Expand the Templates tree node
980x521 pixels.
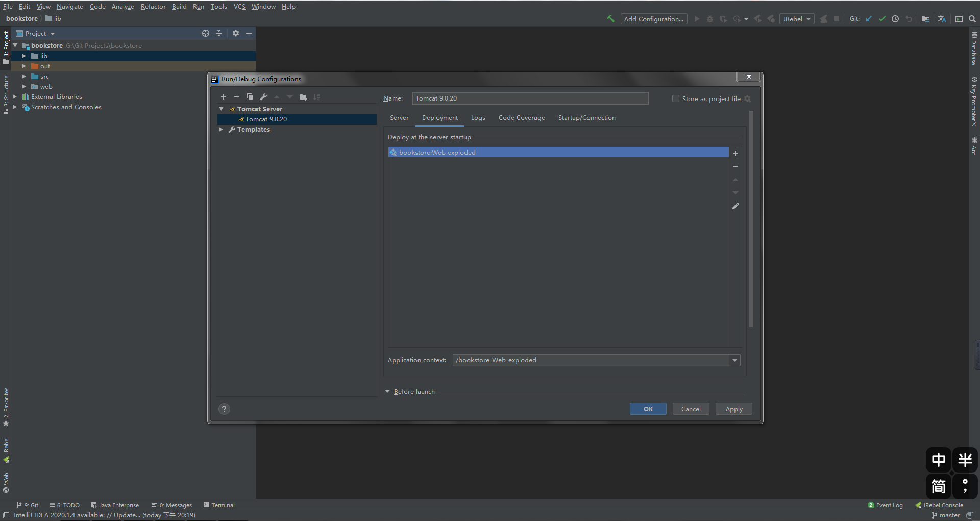[221, 130]
